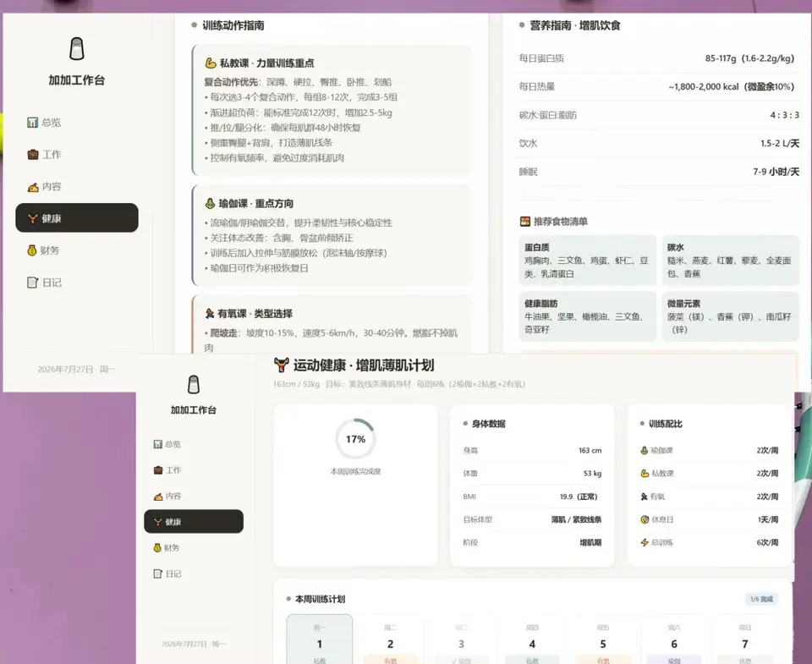The height and width of the screenshot is (664, 812).
Task: Click 总训练 value 6次/周
Action: tap(767, 542)
